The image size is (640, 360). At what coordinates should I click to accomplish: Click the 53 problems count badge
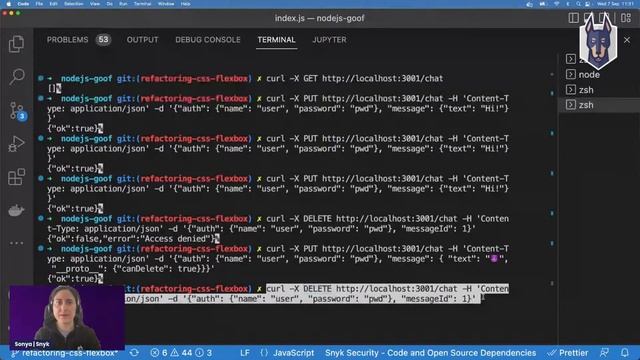pyautogui.click(x=103, y=40)
